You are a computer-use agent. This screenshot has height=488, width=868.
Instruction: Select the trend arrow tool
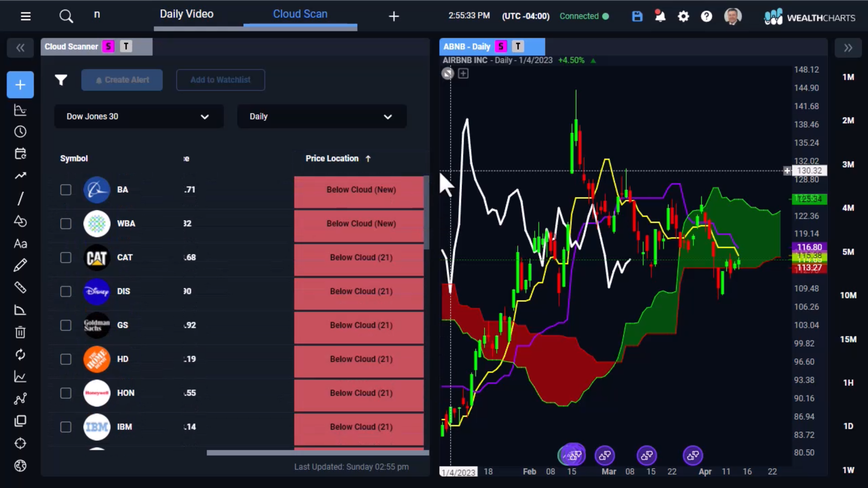(20, 176)
